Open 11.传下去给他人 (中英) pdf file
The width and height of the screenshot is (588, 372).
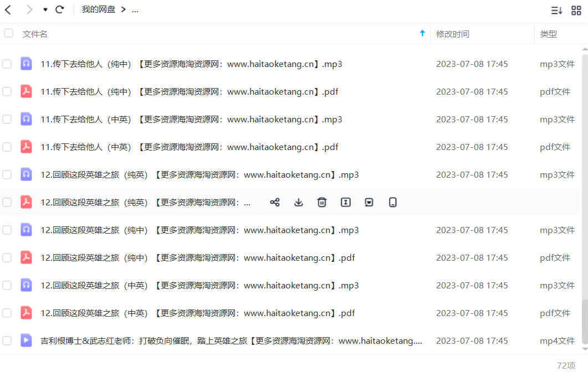[x=190, y=147]
